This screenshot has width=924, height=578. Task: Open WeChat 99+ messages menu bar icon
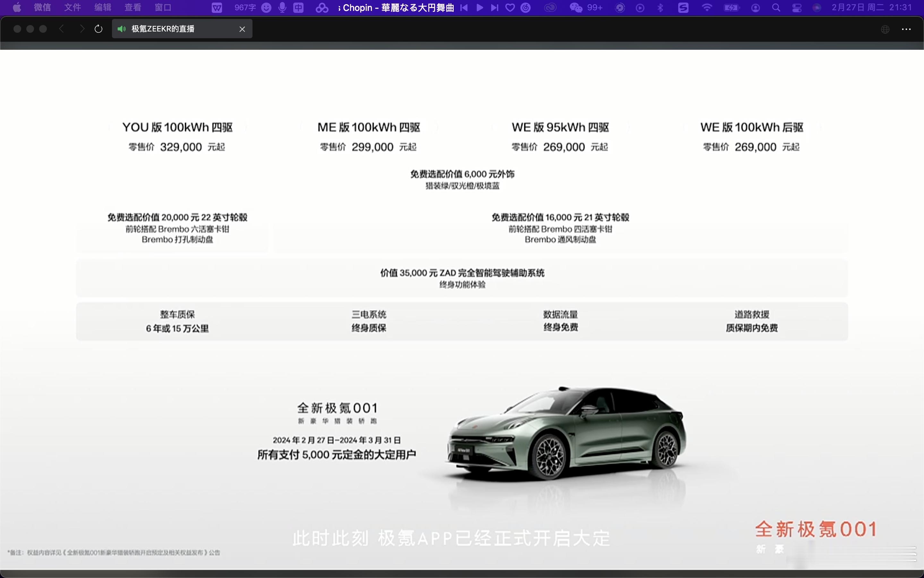(x=586, y=8)
